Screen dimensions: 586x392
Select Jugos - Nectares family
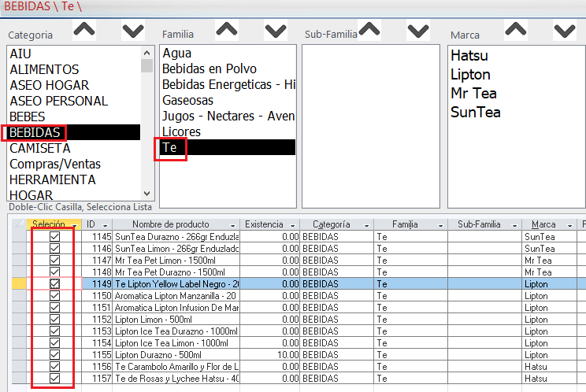coord(228,116)
